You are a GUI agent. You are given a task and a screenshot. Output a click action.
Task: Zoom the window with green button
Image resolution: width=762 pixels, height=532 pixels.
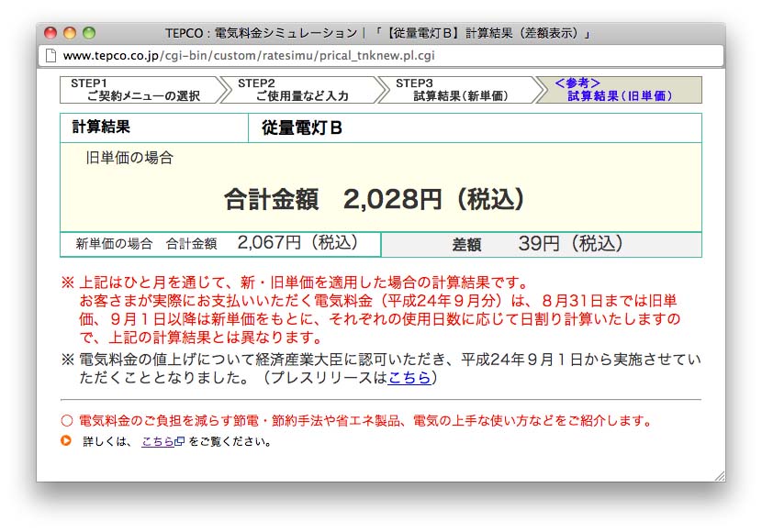89,33
